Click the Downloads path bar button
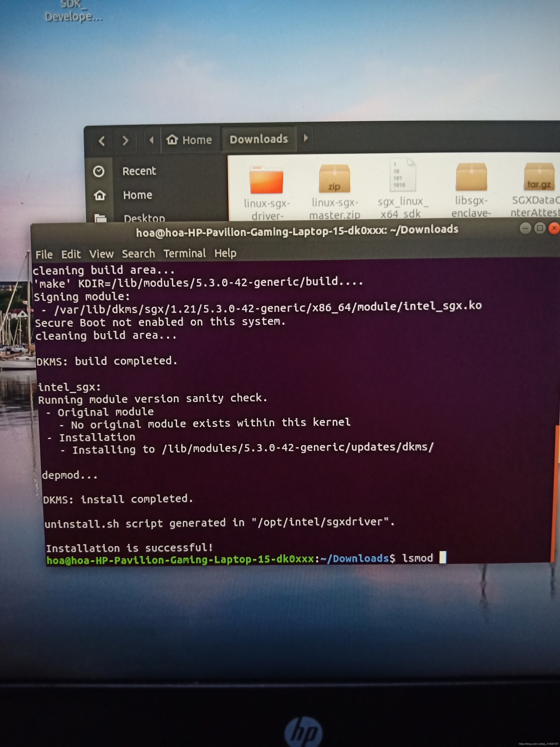Image resolution: width=560 pixels, height=747 pixels. coord(259,139)
